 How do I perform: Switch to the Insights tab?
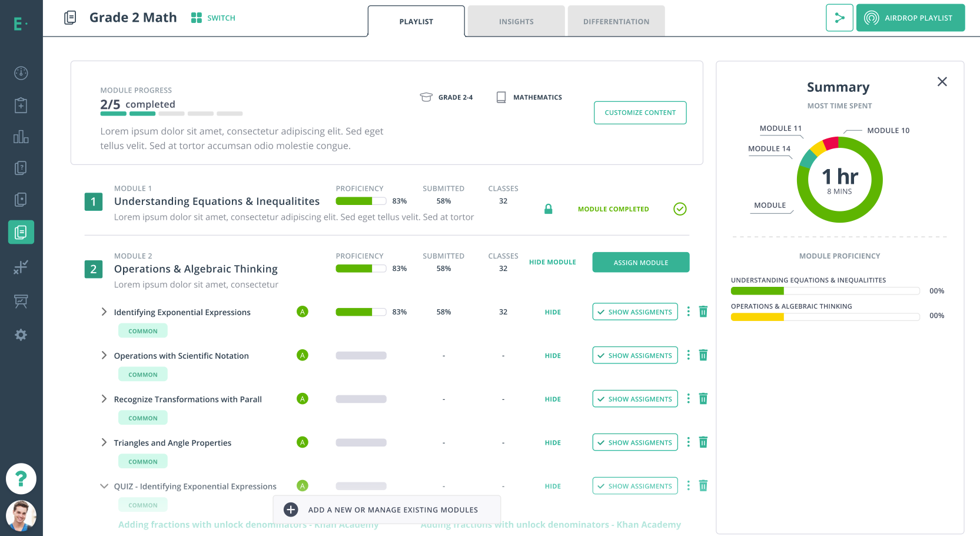coord(516,22)
